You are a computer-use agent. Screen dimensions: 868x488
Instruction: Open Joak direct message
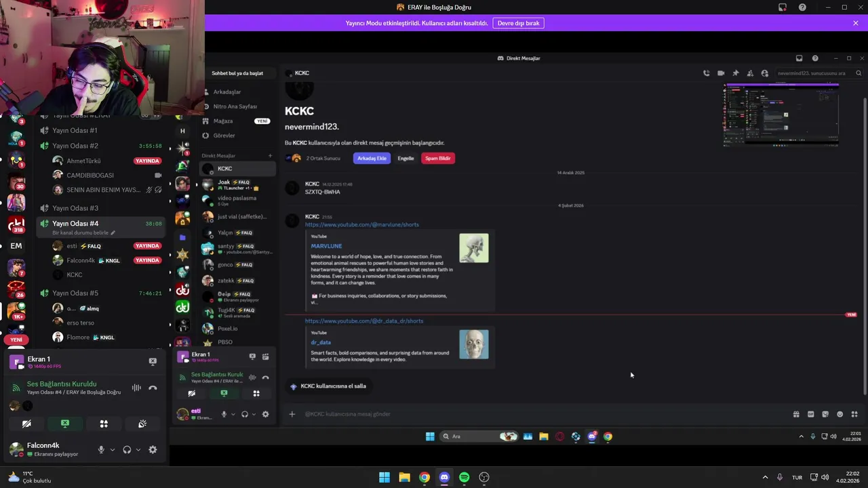click(x=238, y=184)
